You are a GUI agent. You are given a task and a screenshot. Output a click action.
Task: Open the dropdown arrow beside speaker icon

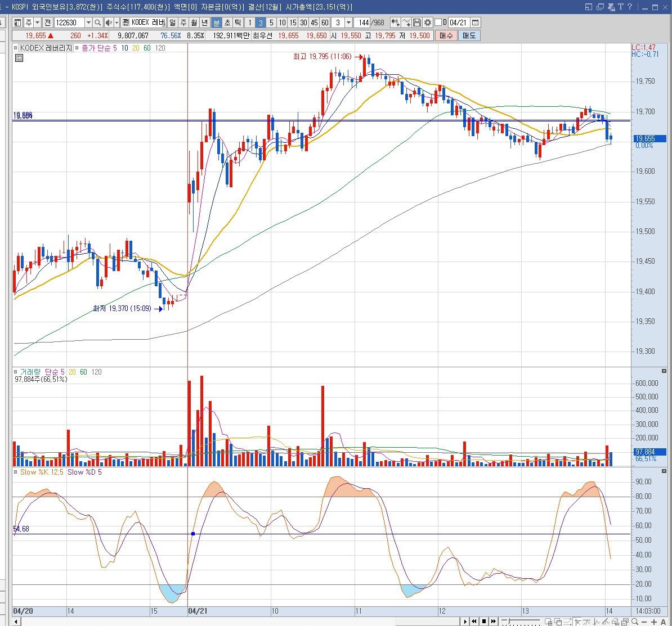117,22
